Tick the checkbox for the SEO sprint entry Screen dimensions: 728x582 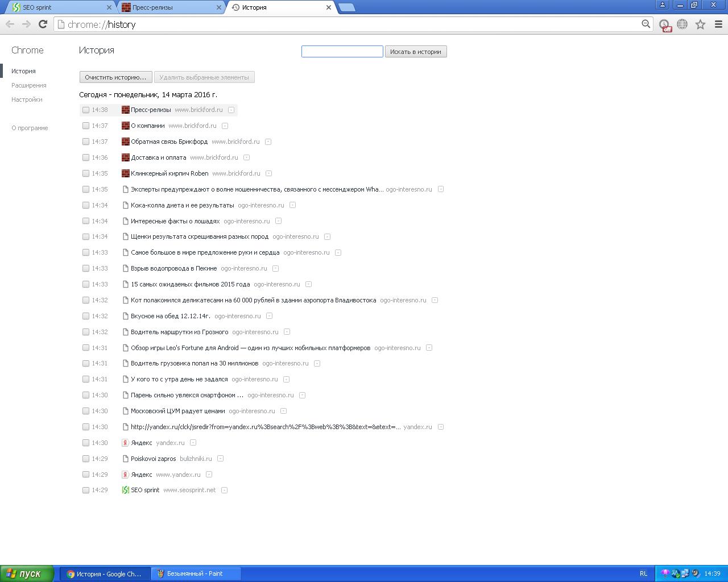(x=86, y=490)
